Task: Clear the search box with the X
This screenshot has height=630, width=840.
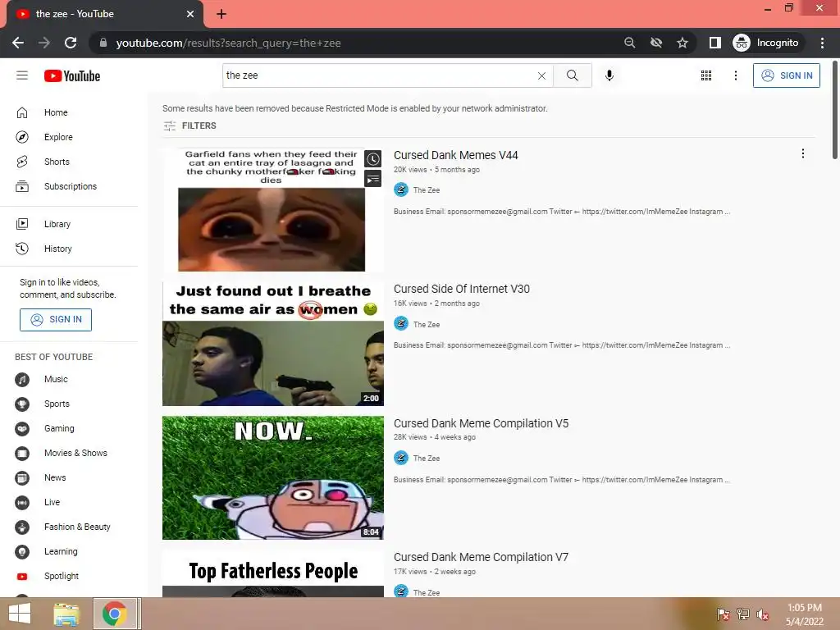Action: 541,75
